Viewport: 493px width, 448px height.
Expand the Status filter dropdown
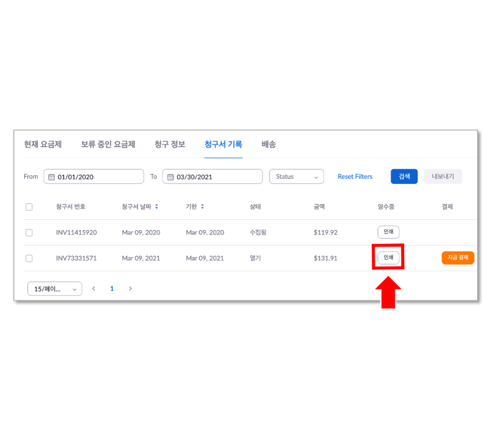tap(296, 177)
